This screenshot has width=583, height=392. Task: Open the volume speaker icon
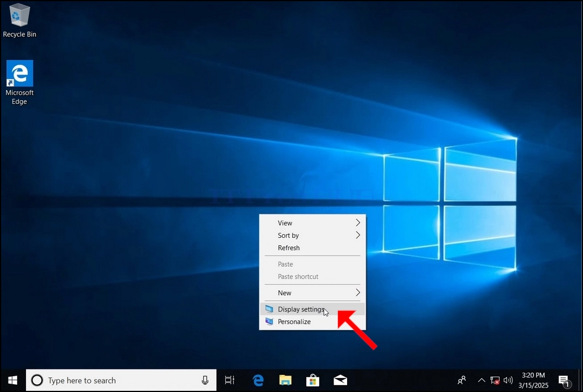(x=508, y=380)
